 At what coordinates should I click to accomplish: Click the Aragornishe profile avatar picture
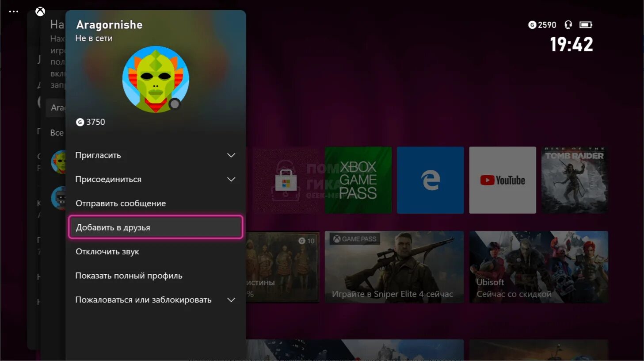[x=156, y=79]
